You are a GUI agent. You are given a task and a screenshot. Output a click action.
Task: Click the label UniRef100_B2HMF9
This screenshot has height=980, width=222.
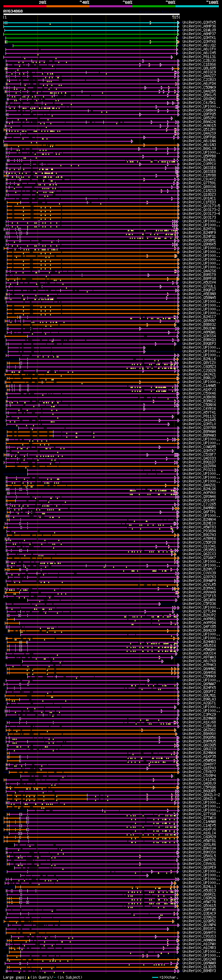click(199, 233)
